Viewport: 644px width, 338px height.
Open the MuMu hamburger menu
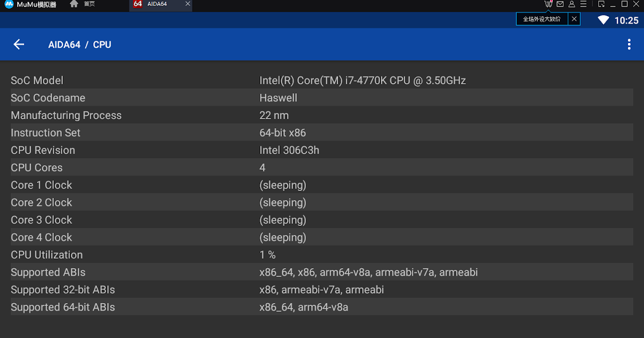(583, 4)
